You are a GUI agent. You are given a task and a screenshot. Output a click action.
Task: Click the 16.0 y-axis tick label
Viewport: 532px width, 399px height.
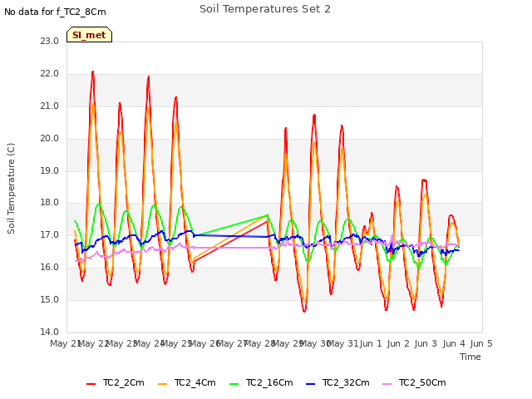tap(50, 268)
